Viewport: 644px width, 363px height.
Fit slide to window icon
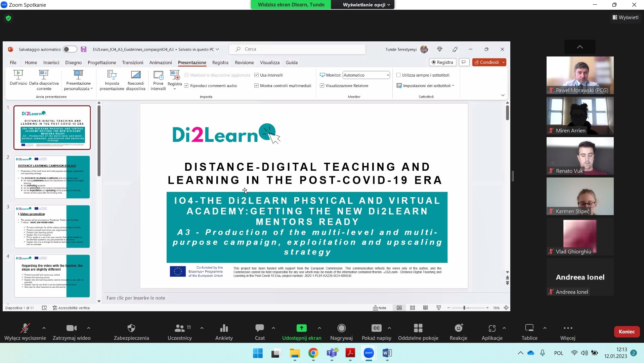(x=506, y=308)
